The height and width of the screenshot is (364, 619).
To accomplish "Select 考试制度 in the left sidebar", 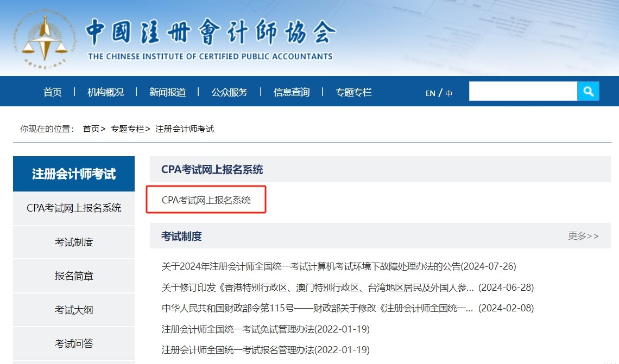I will point(74,242).
